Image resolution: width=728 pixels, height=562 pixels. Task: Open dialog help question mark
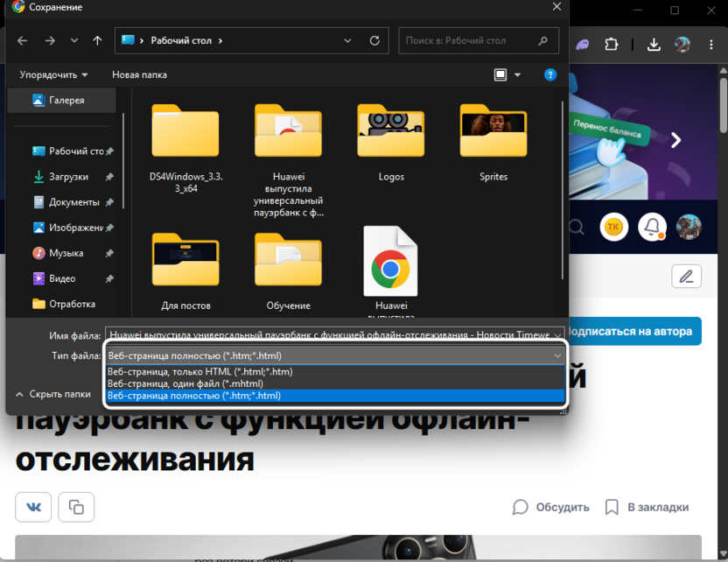tap(550, 74)
